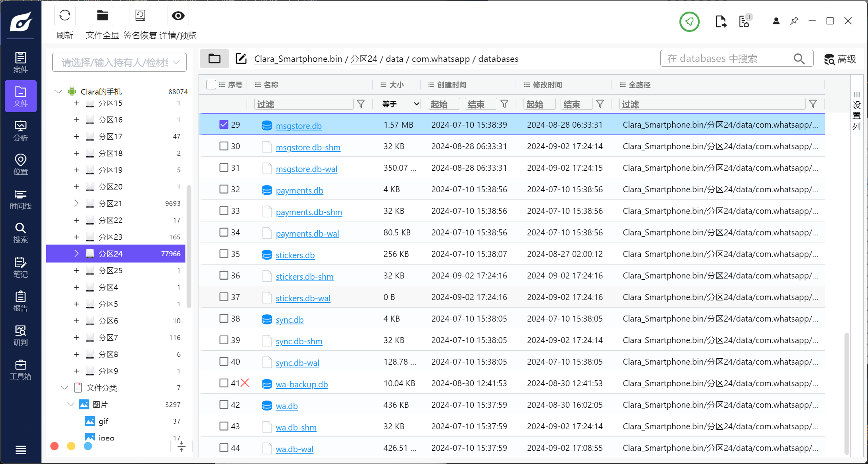The image size is (868, 464).
Task: Toggle the select-all header checkbox
Action: pyautogui.click(x=211, y=85)
